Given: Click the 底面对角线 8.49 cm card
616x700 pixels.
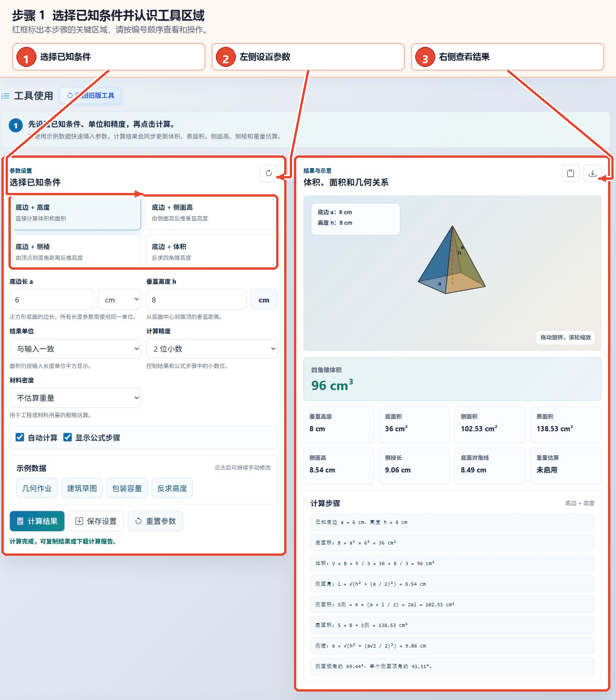Looking at the screenshot, I should [x=490, y=466].
